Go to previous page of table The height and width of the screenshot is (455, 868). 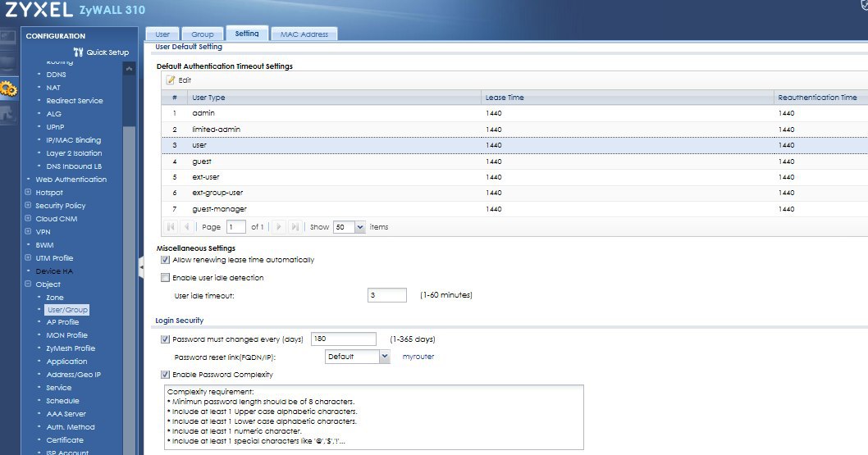[x=187, y=227]
